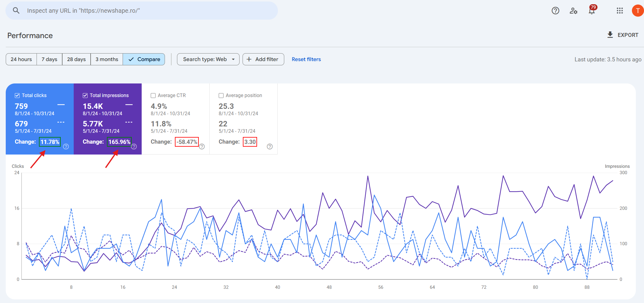
Task: Click the Performance page heading
Action: point(30,36)
